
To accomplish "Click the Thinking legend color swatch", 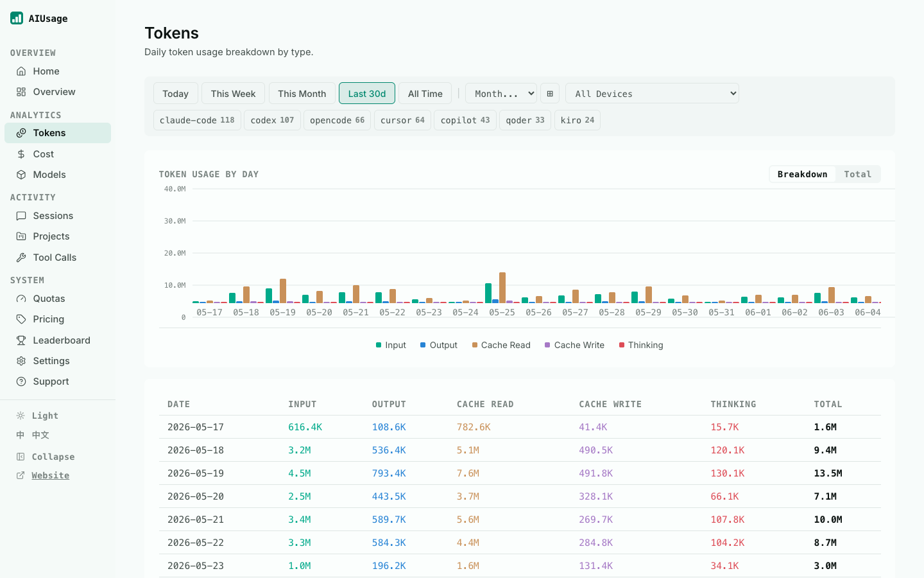I will coord(622,345).
